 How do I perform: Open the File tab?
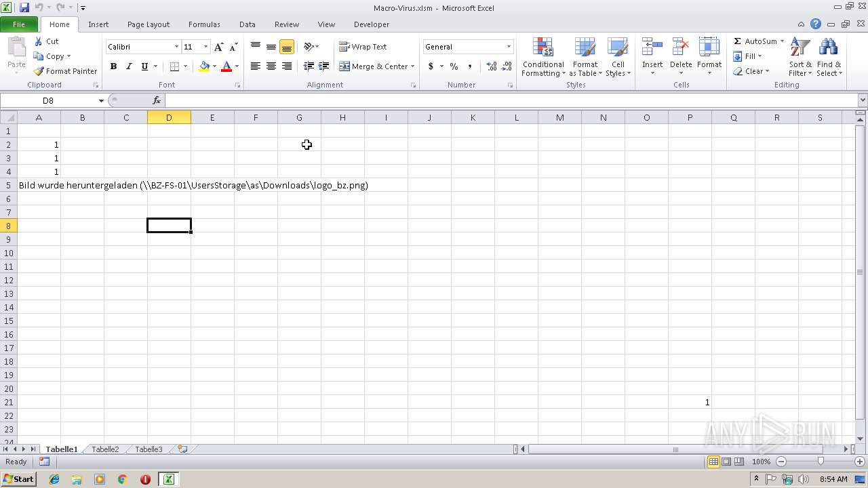coord(19,24)
